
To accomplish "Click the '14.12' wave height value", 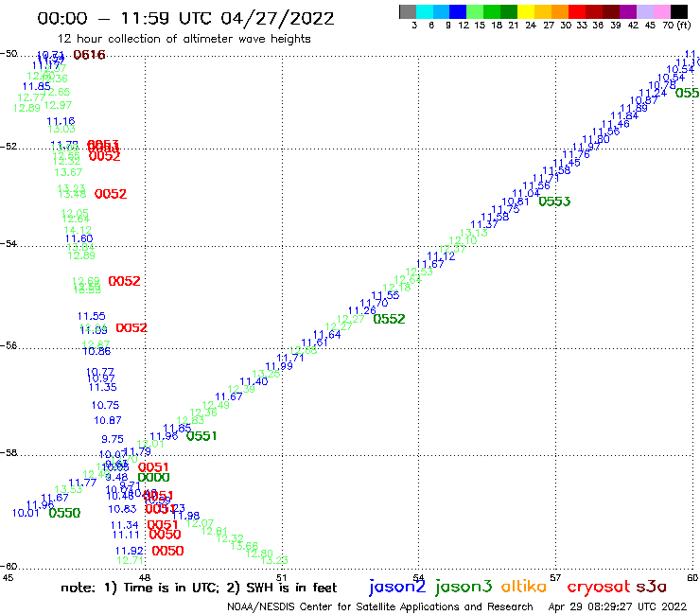I will 78,231.
